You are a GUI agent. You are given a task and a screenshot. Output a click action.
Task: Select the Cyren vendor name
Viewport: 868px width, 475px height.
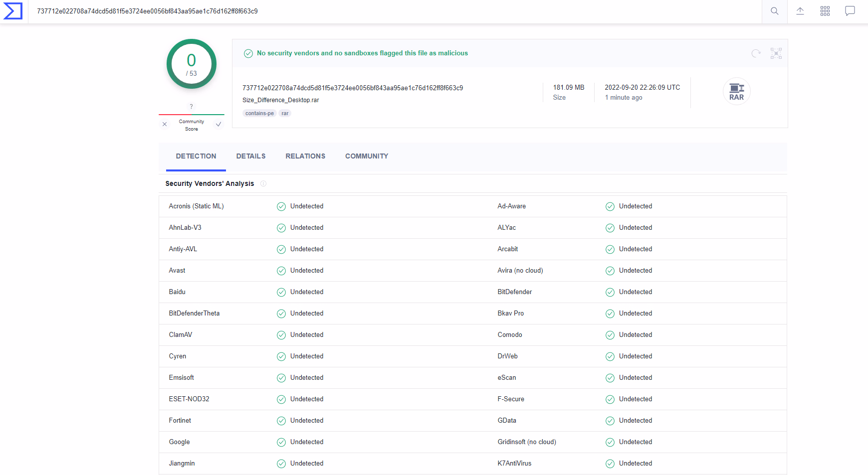coord(178,356)
